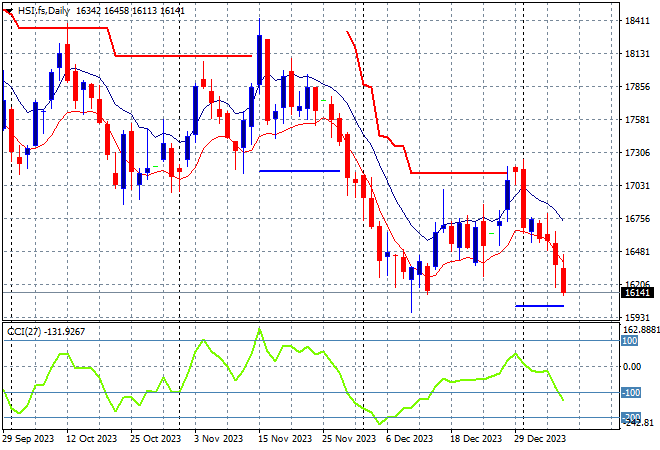Click the 17856 price axis label
The image size is (660, 450).
(637, 87)
